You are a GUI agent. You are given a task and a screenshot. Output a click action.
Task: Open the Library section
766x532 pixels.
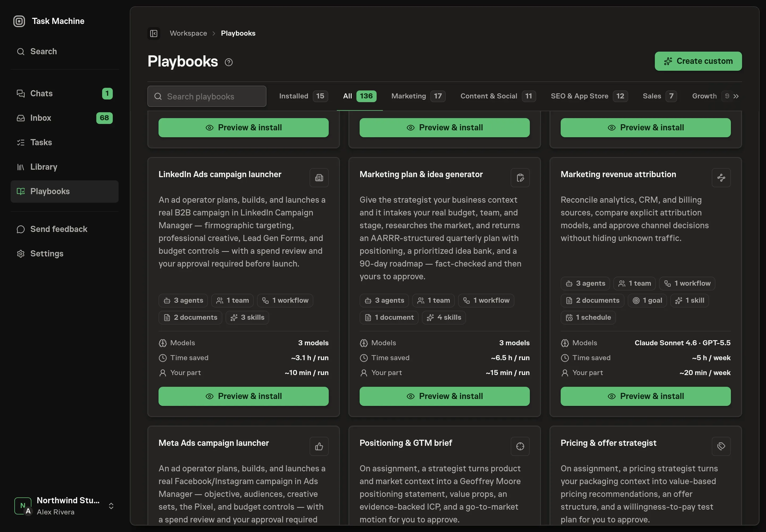pos(65,167)
